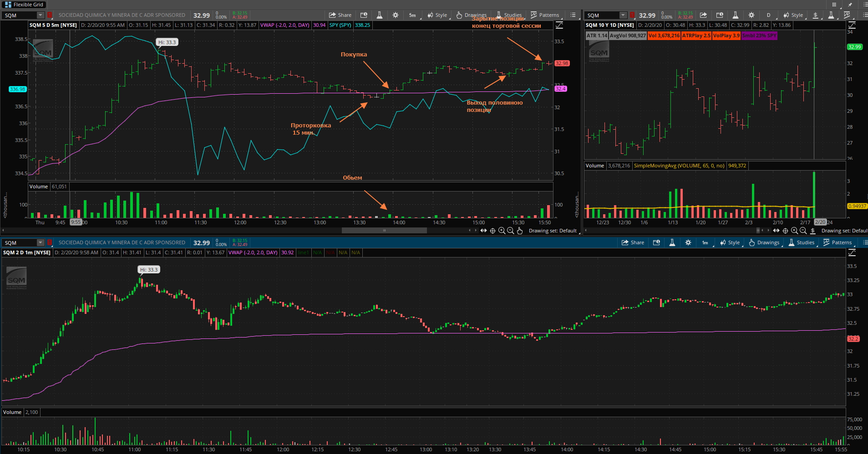This screenshot has width=868, height=454.
Task: Open Patterns menu in top-left chart
Action: pos(545,15)
